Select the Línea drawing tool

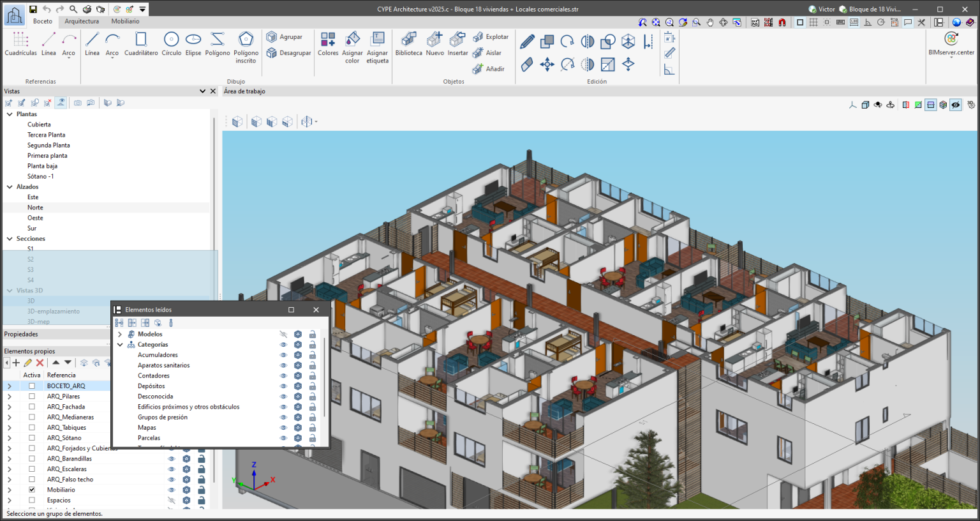(92, 44)
